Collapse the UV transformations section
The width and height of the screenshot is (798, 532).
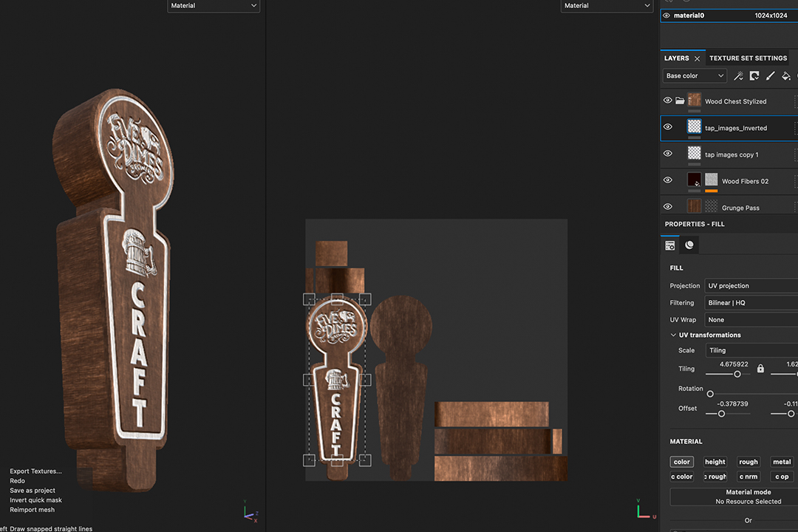(x=673, y=335)
